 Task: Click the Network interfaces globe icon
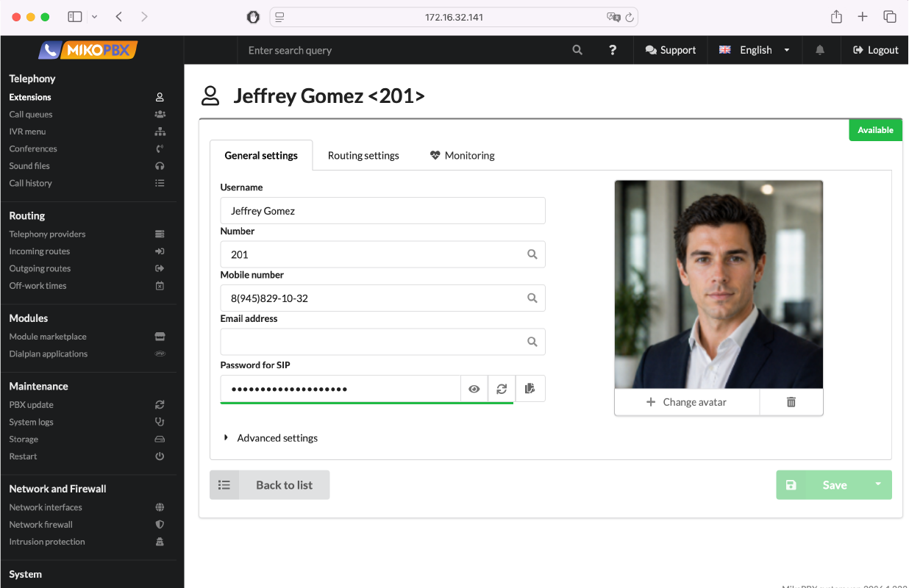(x=160, y=507)
